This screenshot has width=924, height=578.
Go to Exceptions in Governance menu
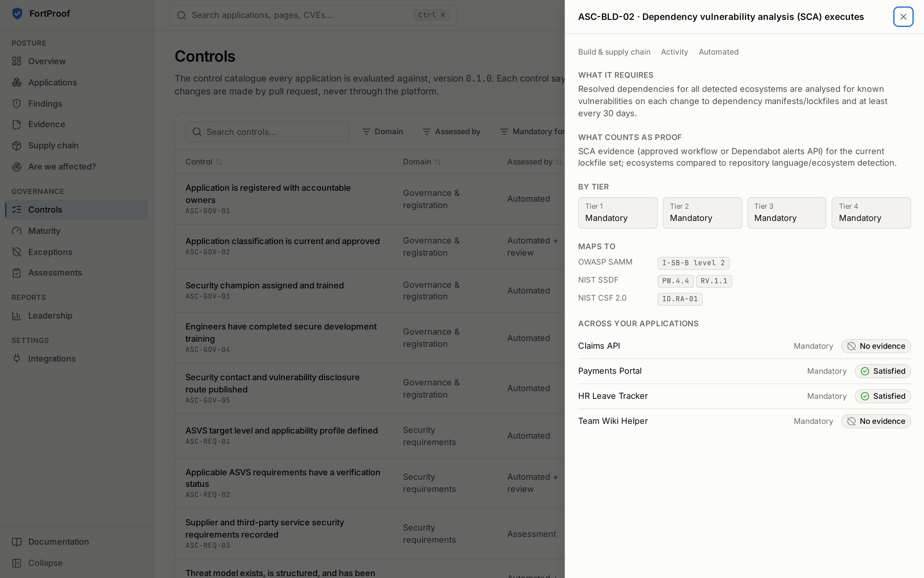point(76,252)
